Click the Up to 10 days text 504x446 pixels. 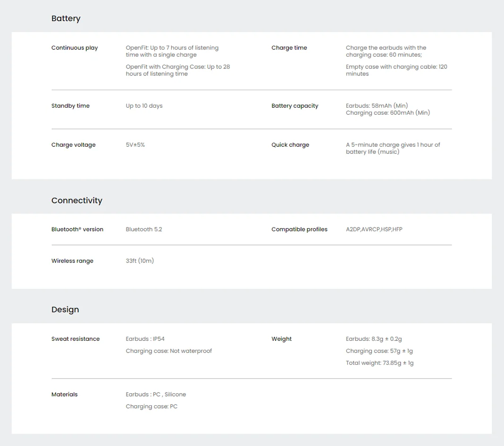(x=144, y=106)
